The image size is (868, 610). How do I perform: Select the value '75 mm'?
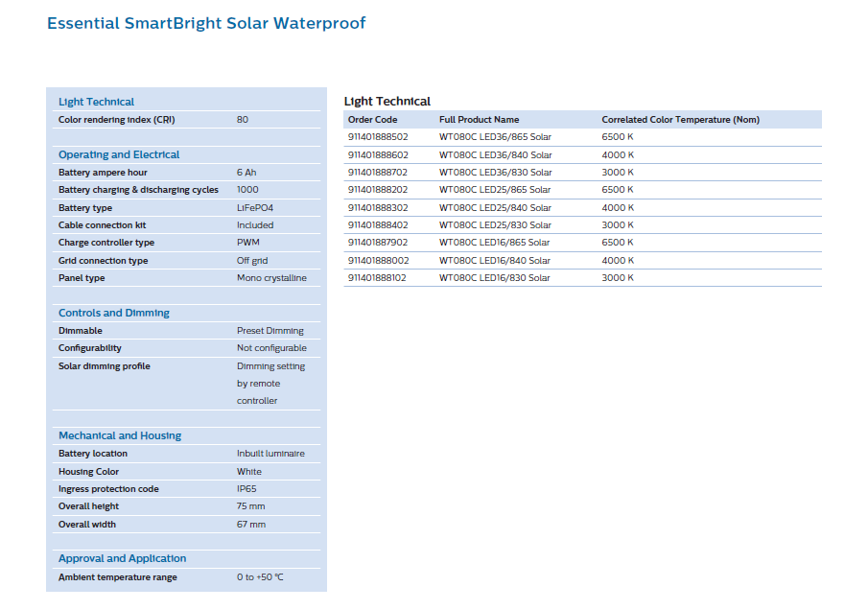(x=250, y=505)
